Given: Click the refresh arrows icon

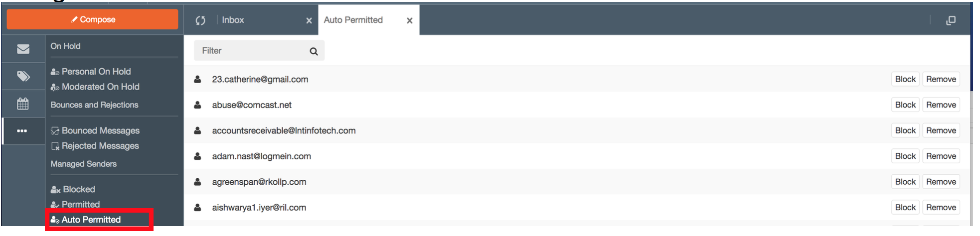Looking at the screenshot, I should pyautogui.click(x=200, y=20).
